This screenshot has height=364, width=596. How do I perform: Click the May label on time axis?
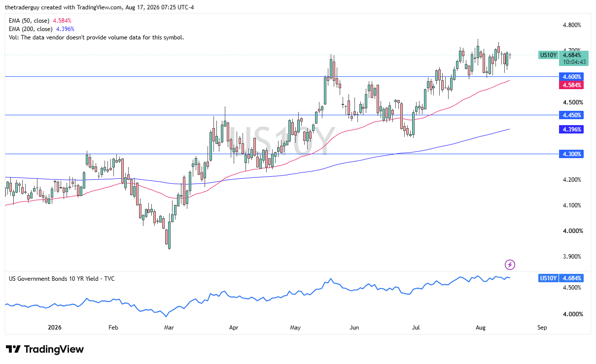pyautogui.click(x=295, y=327)
